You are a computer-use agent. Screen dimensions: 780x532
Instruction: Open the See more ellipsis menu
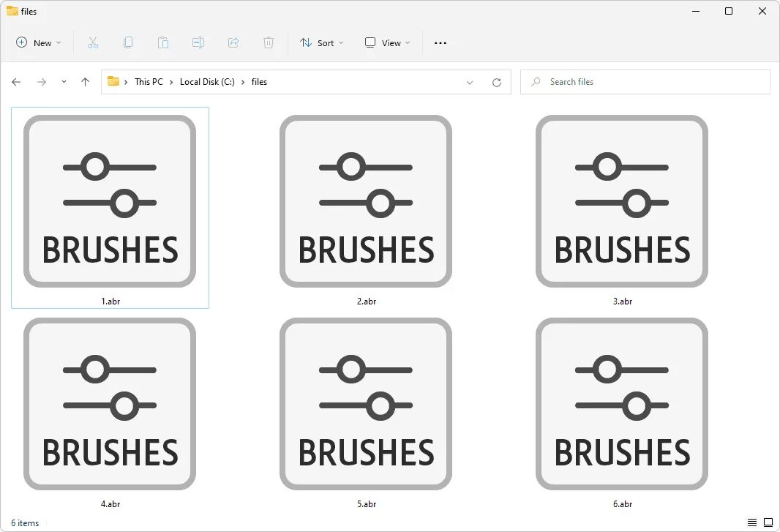pos(440,42)
